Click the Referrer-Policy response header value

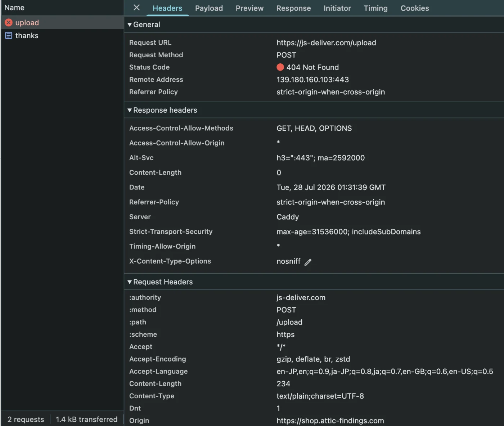coord(330,202)
